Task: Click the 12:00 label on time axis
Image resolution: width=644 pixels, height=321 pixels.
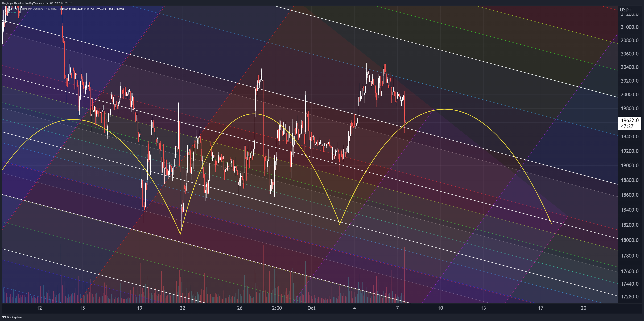Action: tap(275, 308)
